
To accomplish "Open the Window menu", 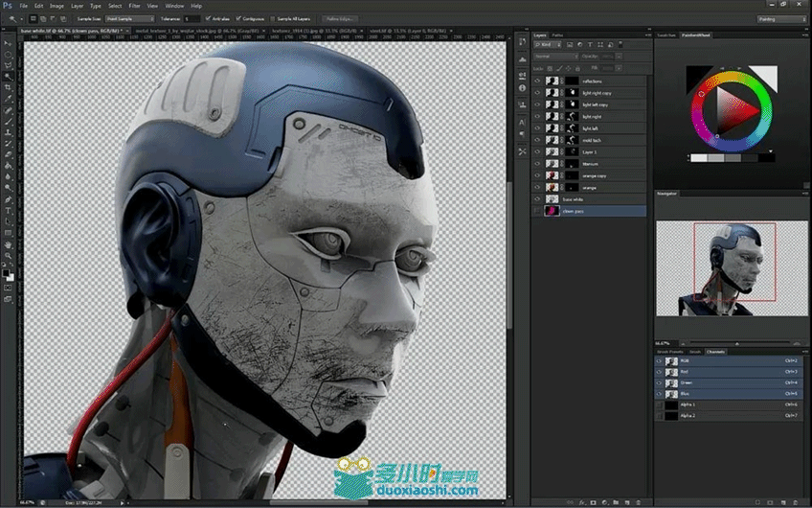I will point(174,6).
